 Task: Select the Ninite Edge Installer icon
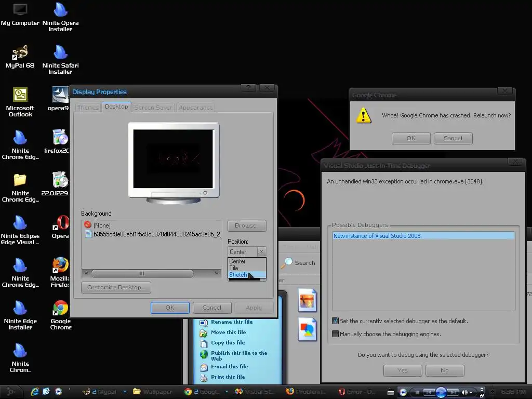click(20, 315)
